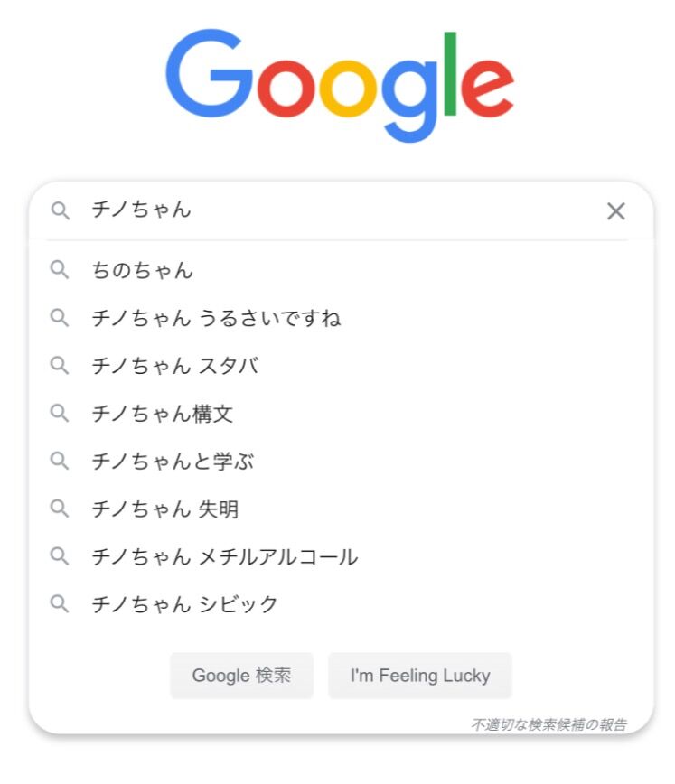Pick the チノちゃん スタバ suggestion
The image size is (675, 784).
pos(175,366)
